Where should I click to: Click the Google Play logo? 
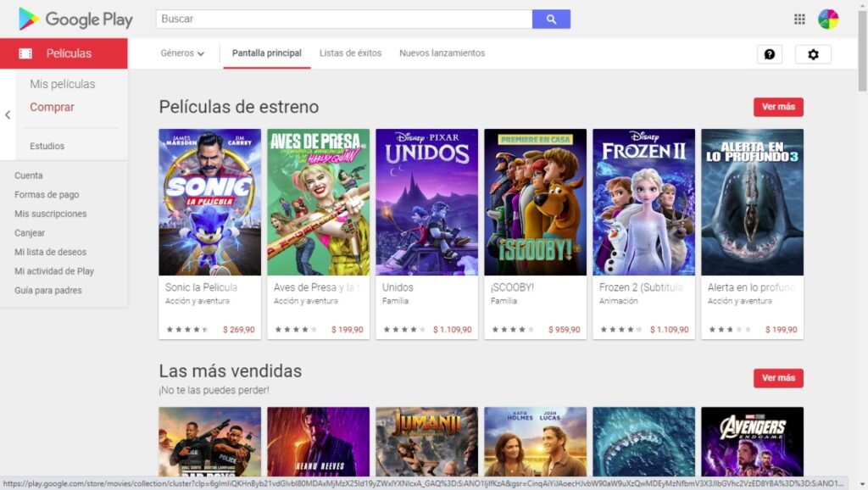coord(75,19)
